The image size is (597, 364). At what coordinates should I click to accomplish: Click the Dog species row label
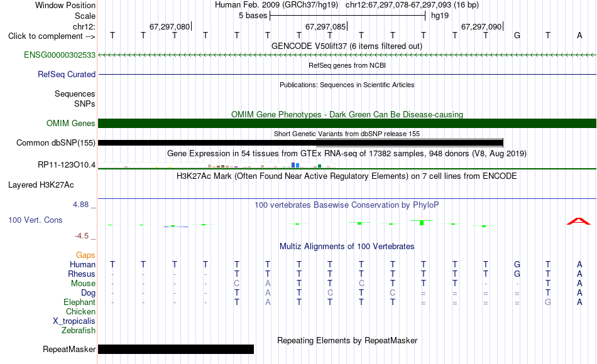88,293
